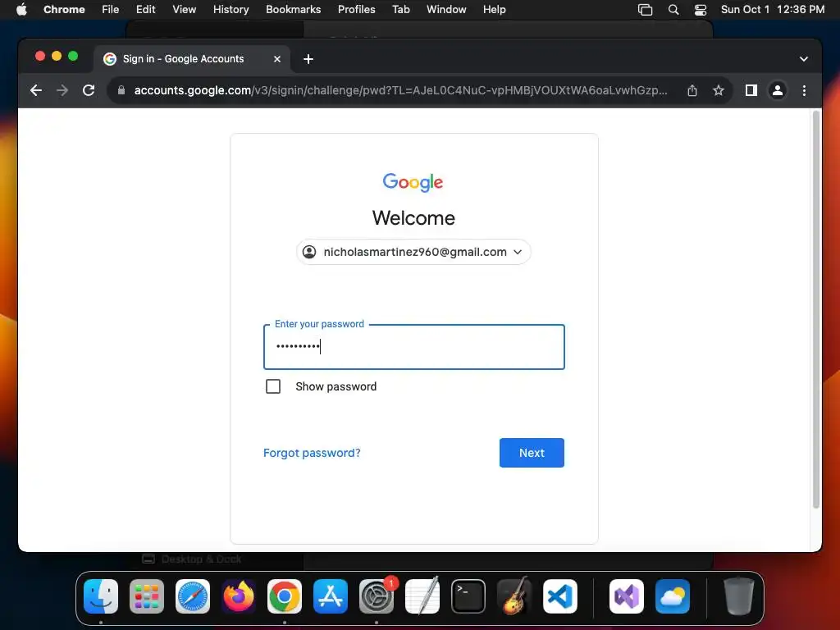Viewport: 840px width, 630px height.
Task: Click the Google logo on sign-in card
Action: pyautogui.click(x=413, y=182)
